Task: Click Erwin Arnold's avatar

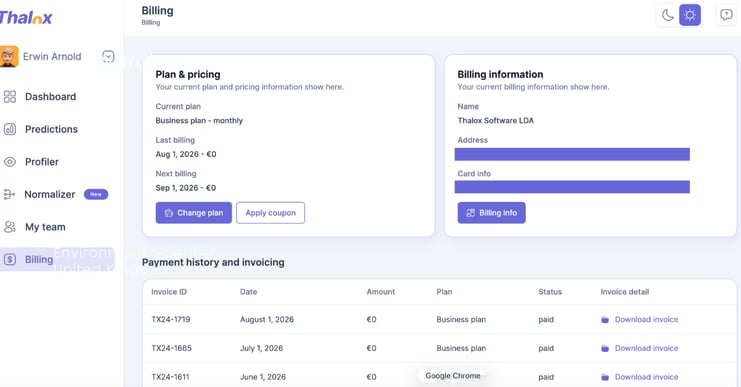Action: [x=9, y=56]
